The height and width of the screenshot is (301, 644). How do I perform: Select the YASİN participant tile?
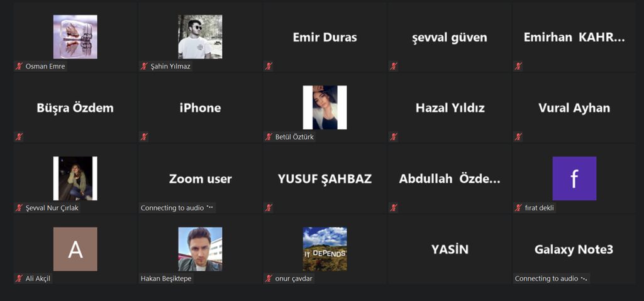click(x=449, y=249)
